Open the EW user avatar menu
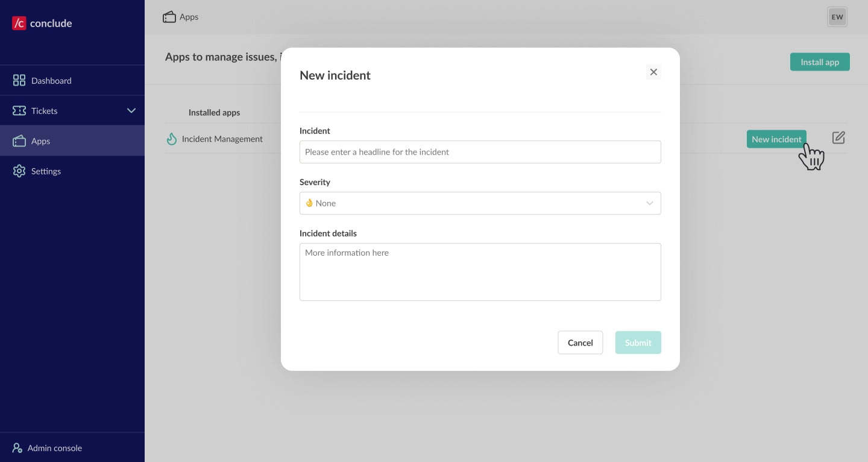 point(837,17)
